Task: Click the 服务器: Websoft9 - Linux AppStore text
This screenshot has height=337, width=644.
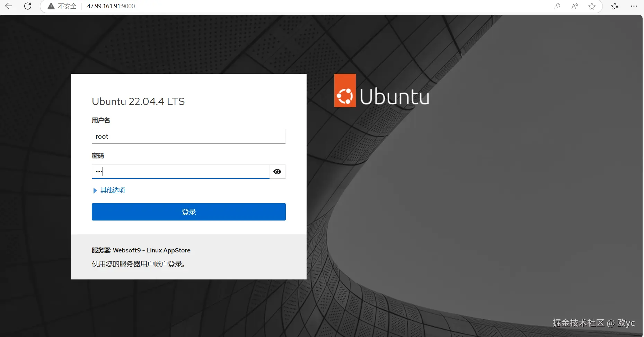Action: tap(141, 250)
